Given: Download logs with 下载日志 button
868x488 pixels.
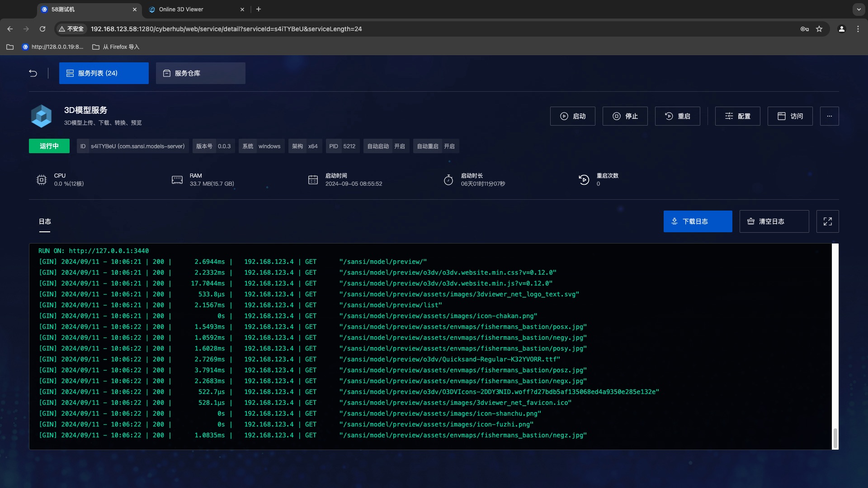Looking at the screenshot, I should (698, 221).
